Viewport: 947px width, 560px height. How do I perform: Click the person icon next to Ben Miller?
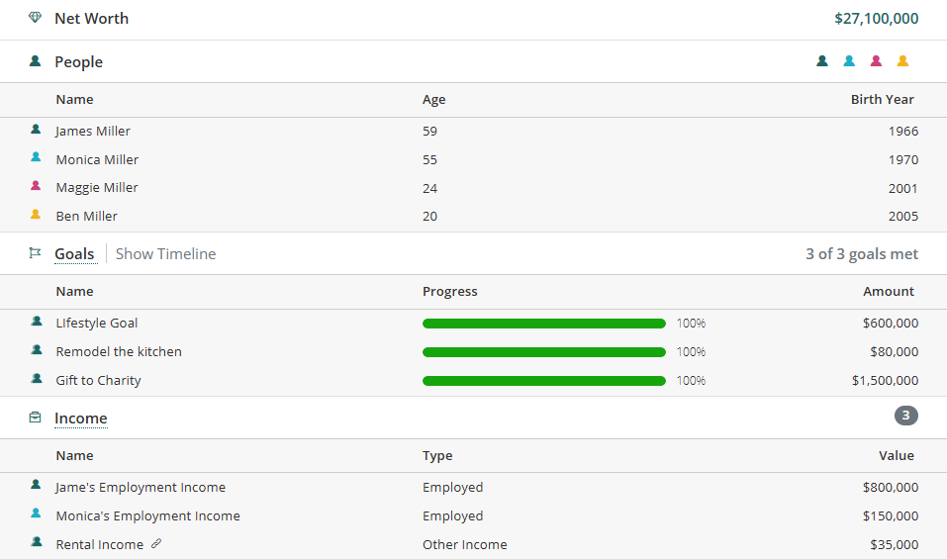(x=36, y=215)
